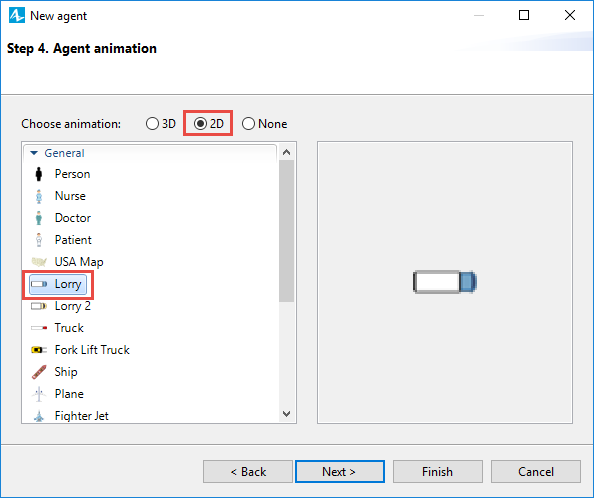Image resolution: width=594 pixels, height=498 pixels.
Task: Choose the USA Map icon
Action: tap(39, 262)
